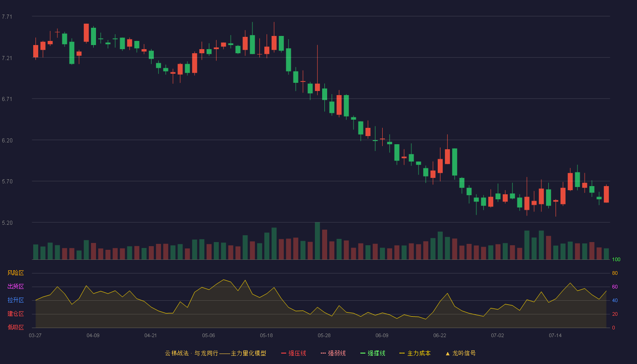The image size is (637, 364).
Task: Click the red 0 indicator scale label
Action: [x=613, y=328]
